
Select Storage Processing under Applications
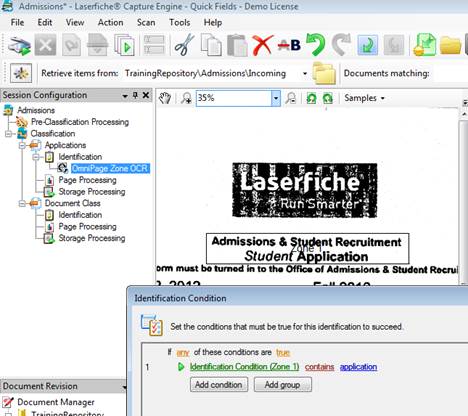pos(92,192)
